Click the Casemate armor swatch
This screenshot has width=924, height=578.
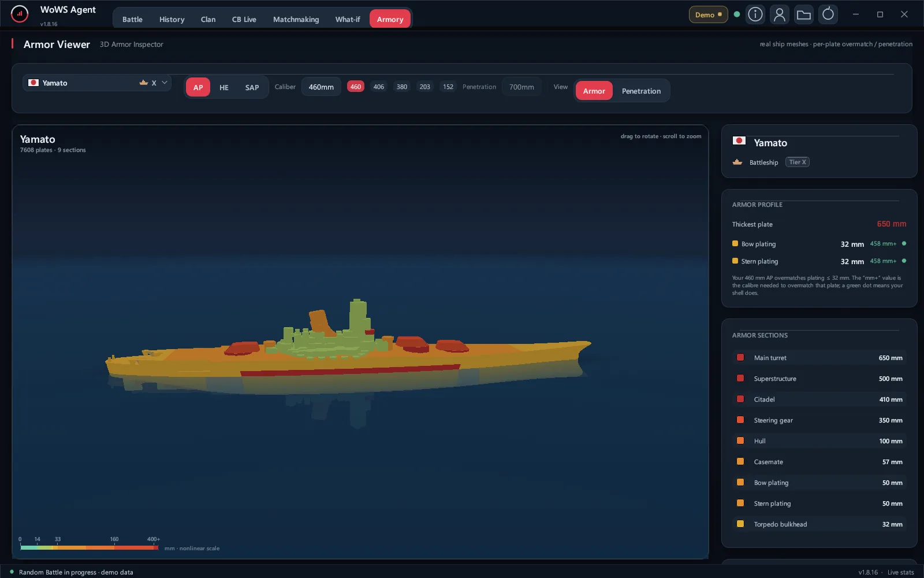coord(740,462)
